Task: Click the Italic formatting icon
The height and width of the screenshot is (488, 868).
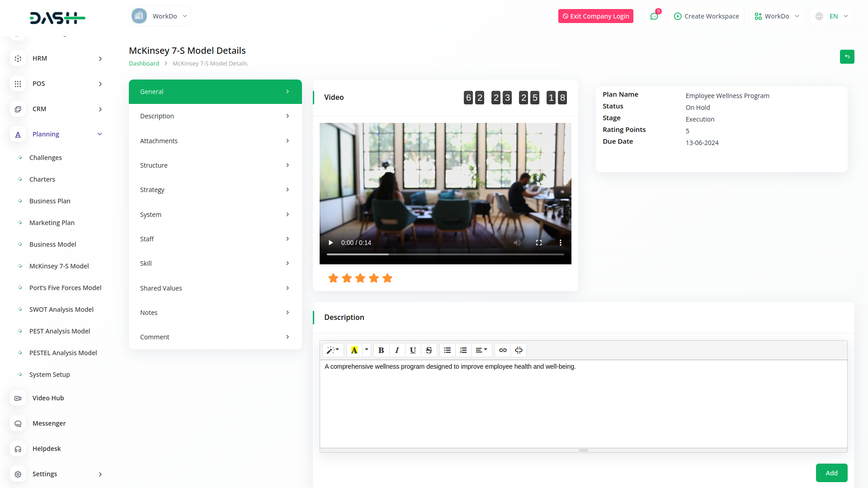Action: click(397, 350)
